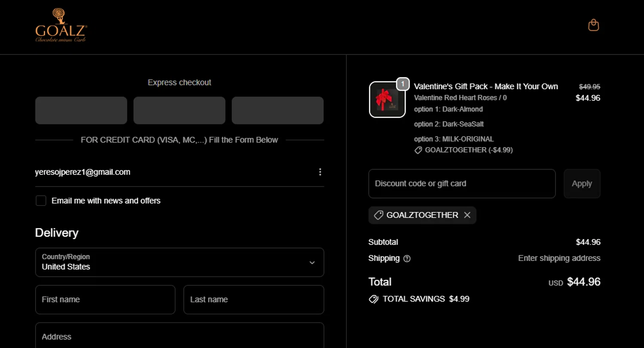Click the tag icon next to TOTAL SAVINGS
Image resolution: width=644 pixels, height=348 pixels.
(374, 299)
